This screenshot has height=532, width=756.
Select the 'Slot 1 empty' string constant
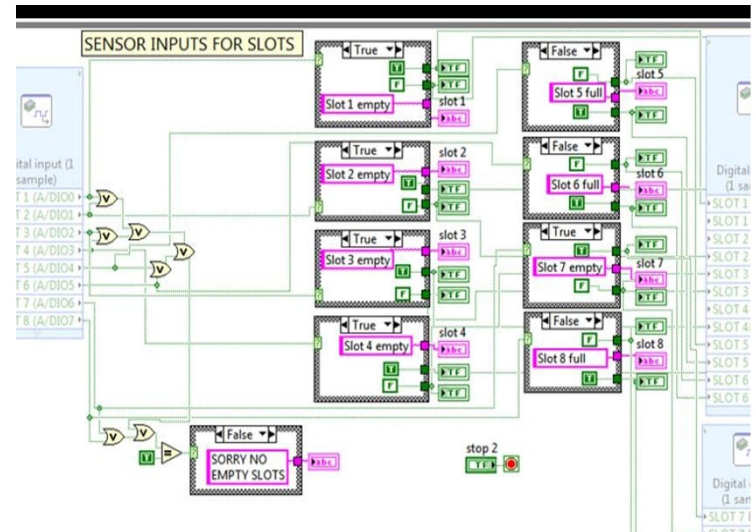point(358,104)
